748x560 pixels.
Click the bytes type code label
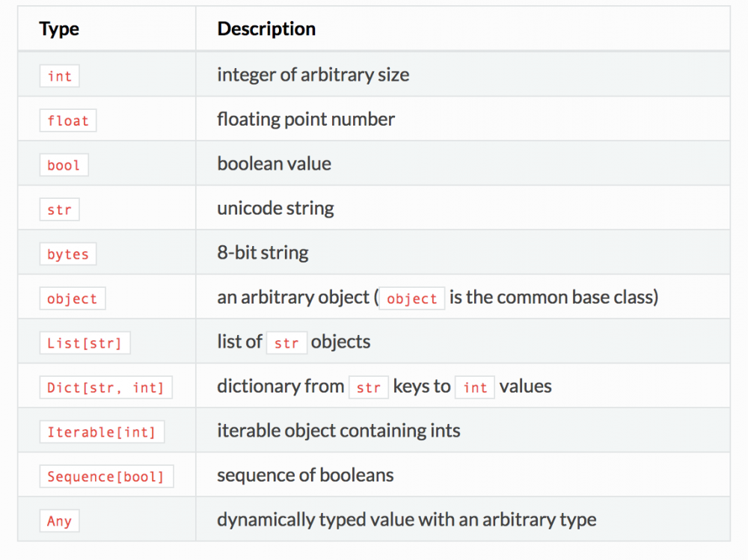[67, 254]
